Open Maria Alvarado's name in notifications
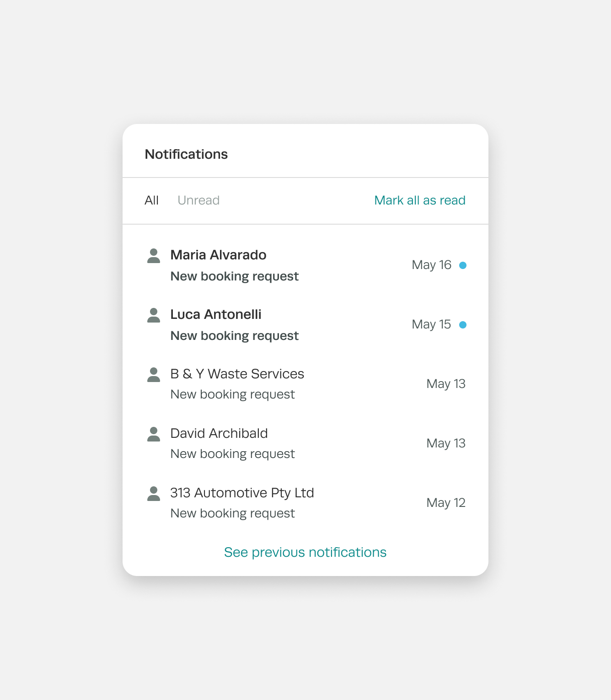611x700 pixels. tap(218, 255)
